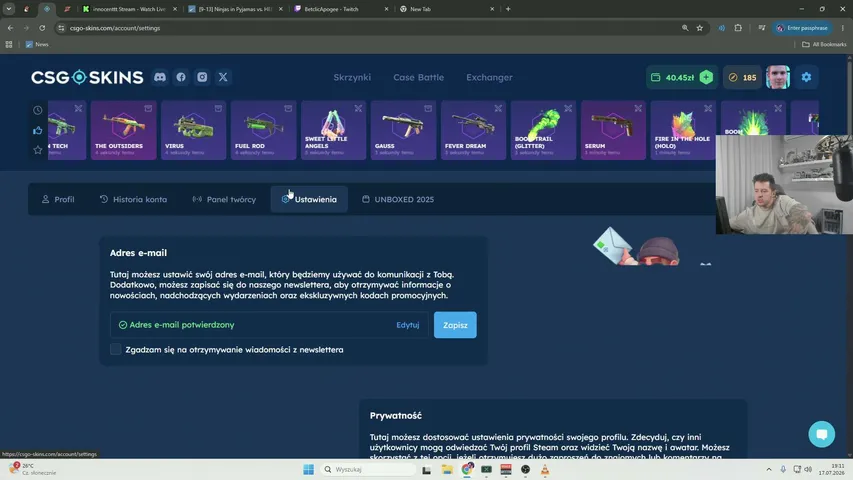Bookmark this page with the star icon

tap(700, 28)
